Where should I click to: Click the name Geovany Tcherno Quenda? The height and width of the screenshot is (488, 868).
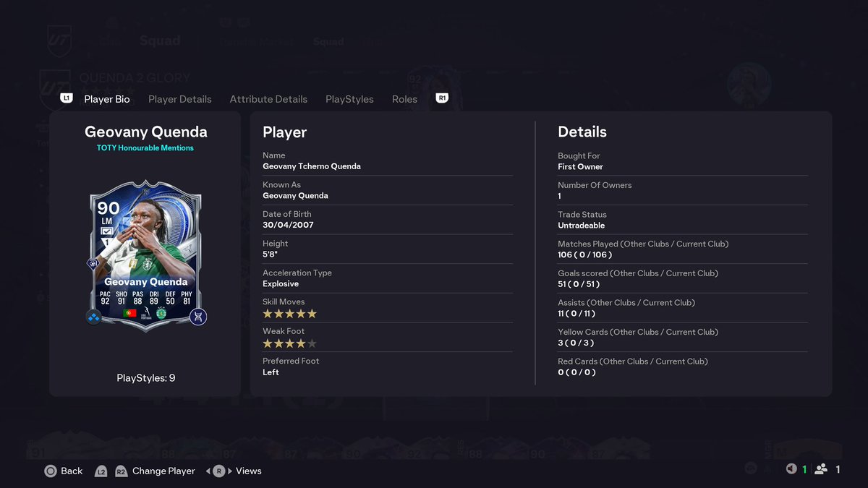(312, 166)
